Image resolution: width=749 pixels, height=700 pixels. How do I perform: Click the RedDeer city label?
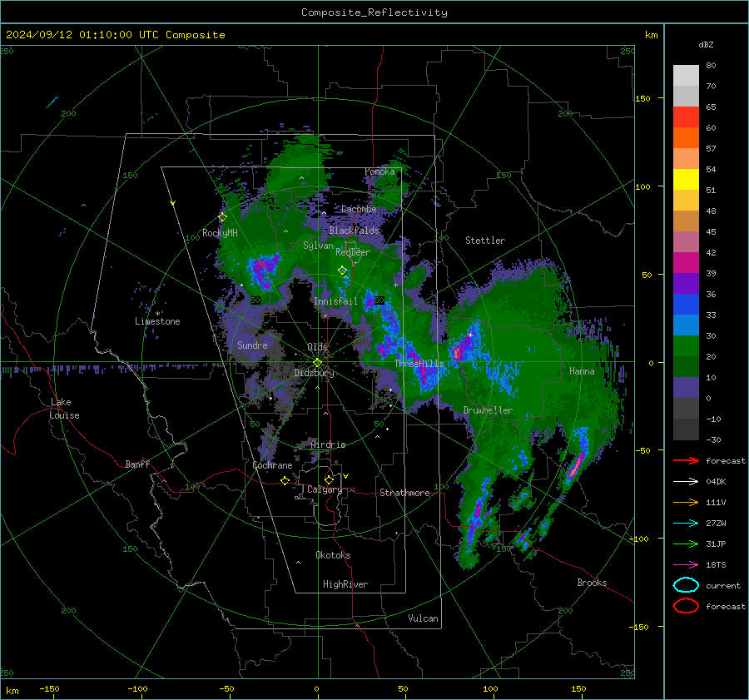(353, 252)
